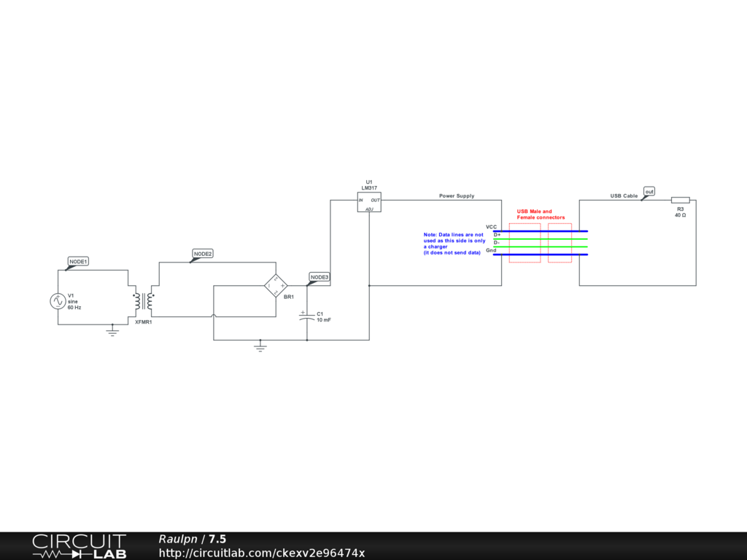Select the NODE2 label tag
Viewport: 747px width, 560px height.
point(202,254)
